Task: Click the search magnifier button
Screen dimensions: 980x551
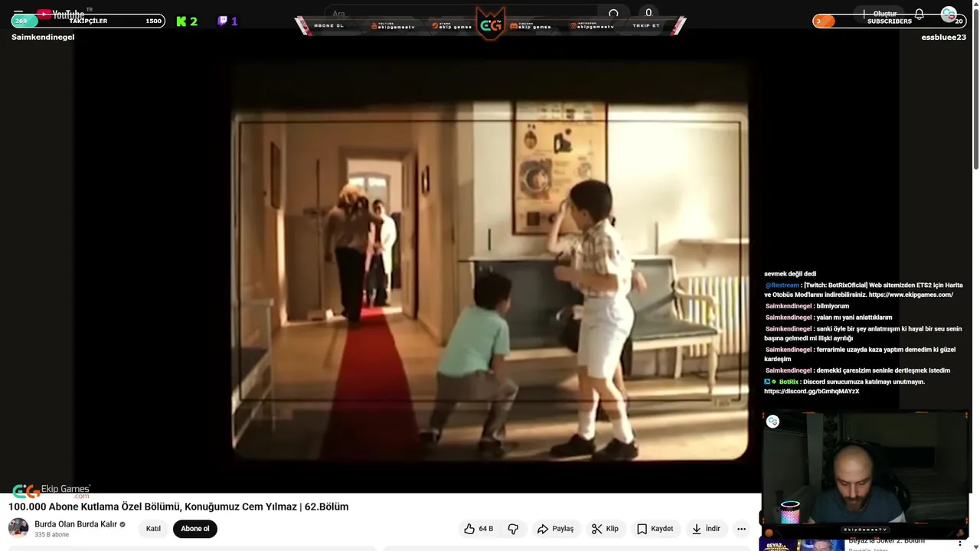Action: coord(613,14)
